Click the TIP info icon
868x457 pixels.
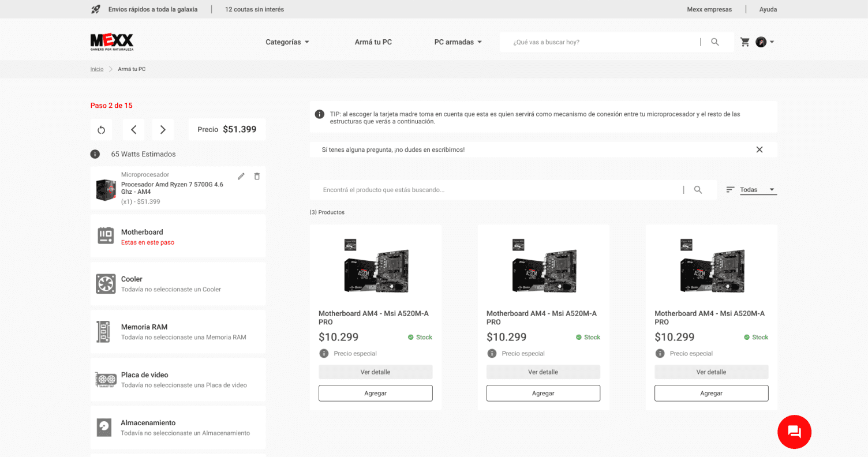319,114
